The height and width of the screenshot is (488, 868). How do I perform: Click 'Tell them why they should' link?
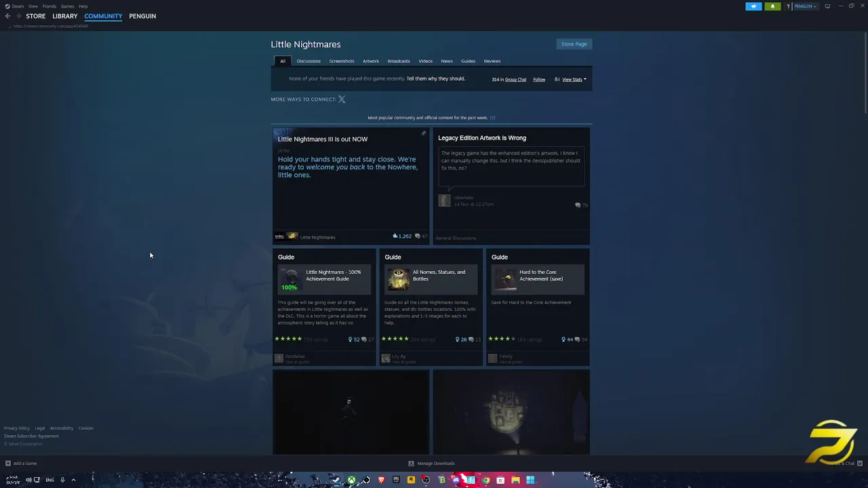(435, 79)
